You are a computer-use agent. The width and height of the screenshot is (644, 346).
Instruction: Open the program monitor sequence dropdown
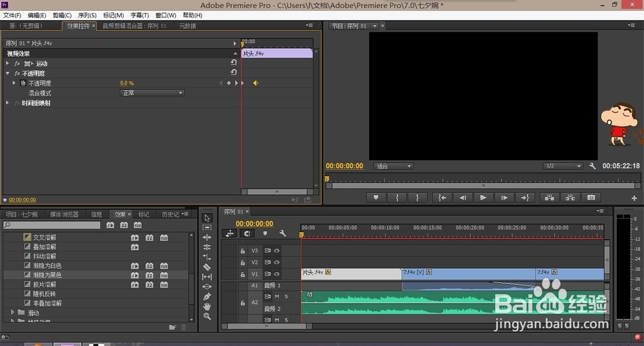pos(375,26)
